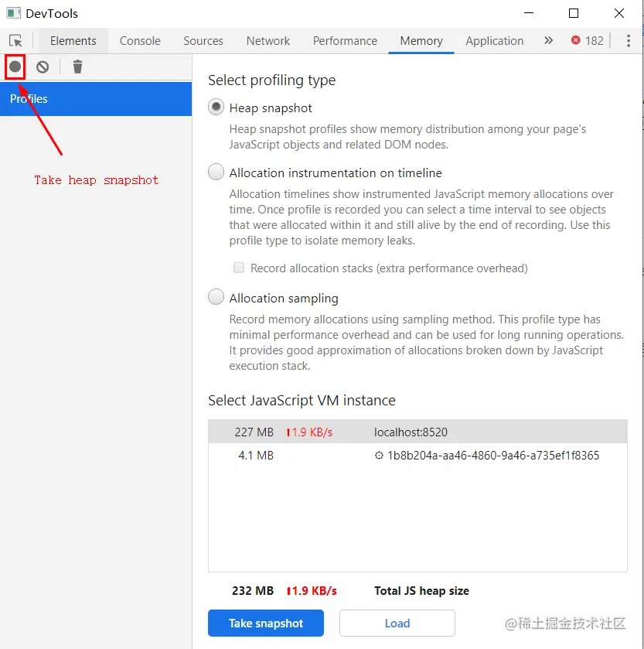The image size is (644, 649).
Task: Click Record allocation stacks label text
Action: [389, 268]
